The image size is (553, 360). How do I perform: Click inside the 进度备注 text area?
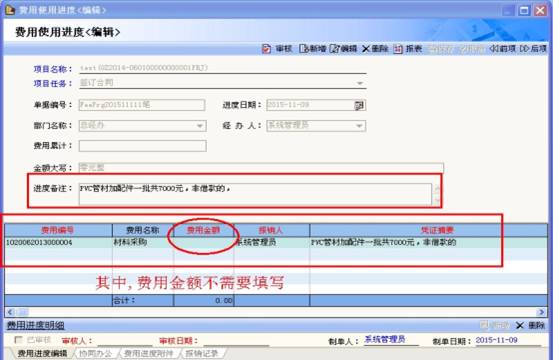point(255,194)
